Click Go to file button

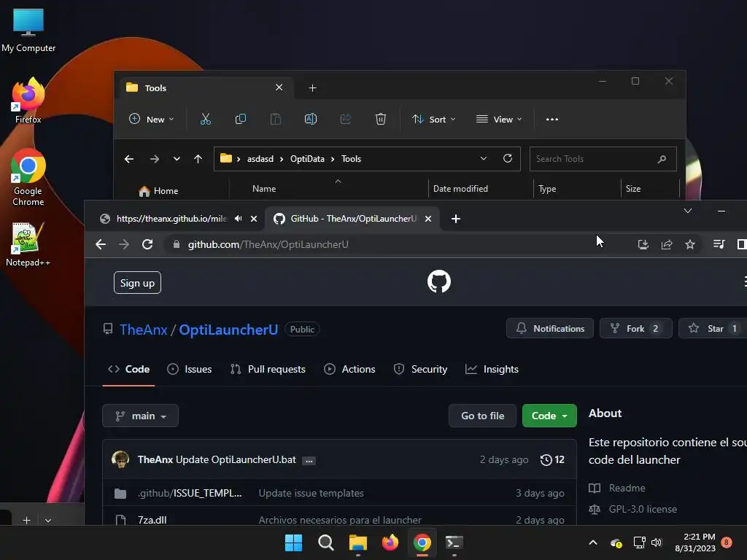(x=483, y=416)
